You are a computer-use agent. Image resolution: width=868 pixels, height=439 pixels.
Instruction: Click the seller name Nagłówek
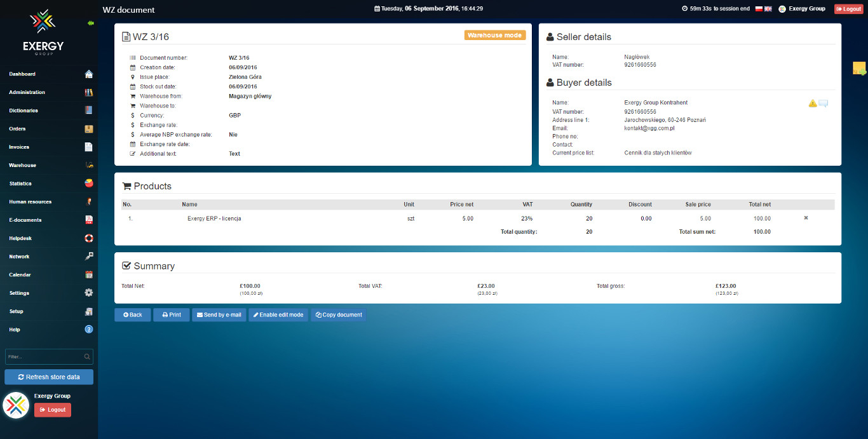[637, 57]
